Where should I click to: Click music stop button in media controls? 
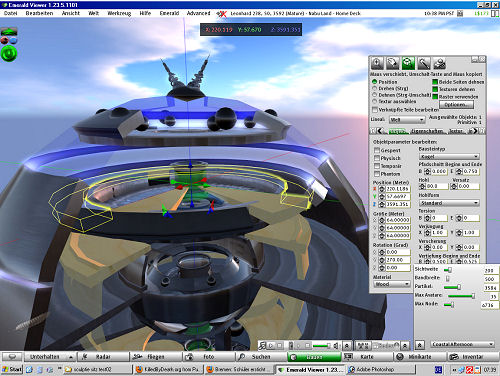[280, 345]
